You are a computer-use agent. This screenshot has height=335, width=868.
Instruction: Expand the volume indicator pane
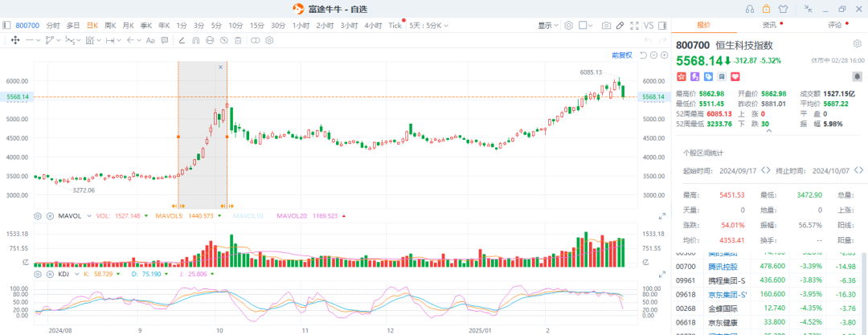(661, 216)
